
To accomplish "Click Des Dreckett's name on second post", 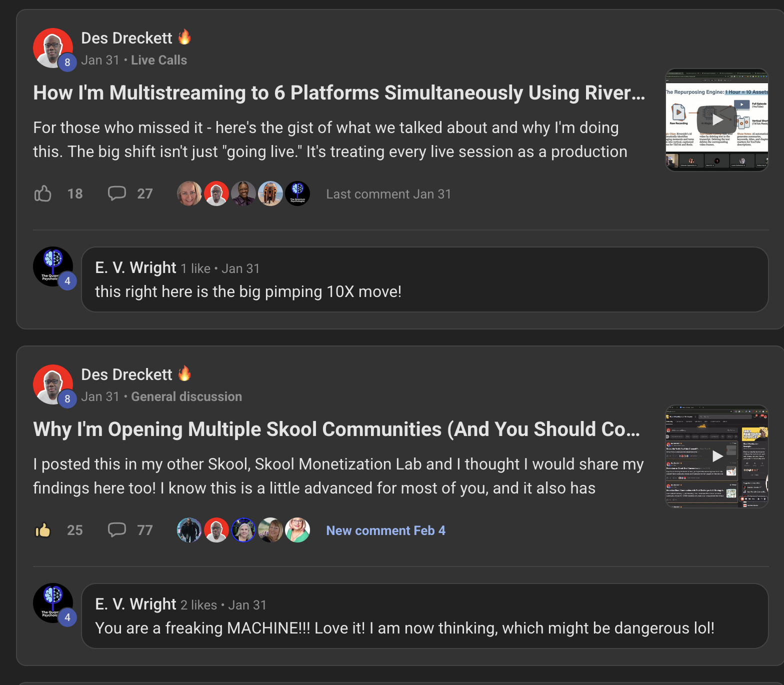I will click(126, 374).
